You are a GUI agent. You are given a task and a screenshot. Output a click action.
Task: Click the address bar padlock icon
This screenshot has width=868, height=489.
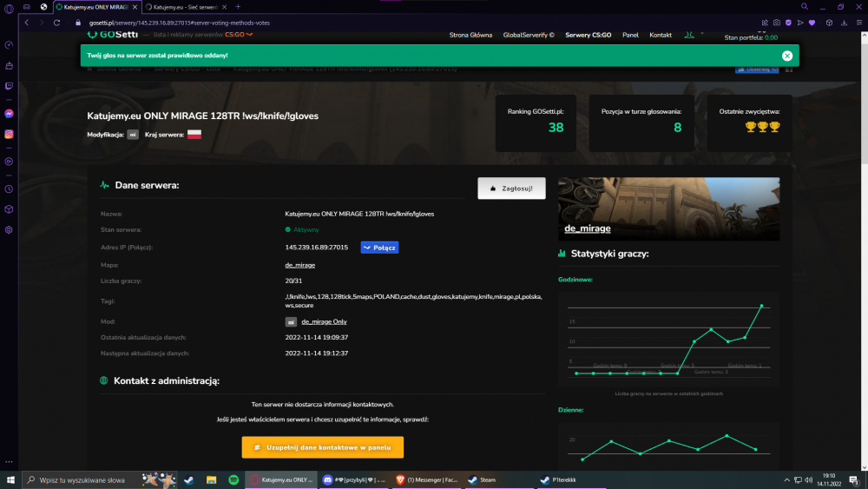point(78,23)
